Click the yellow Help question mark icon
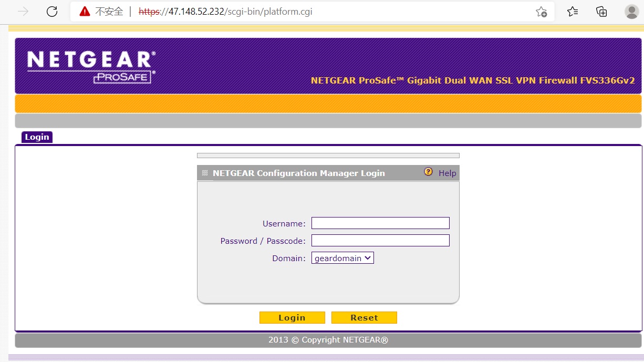The height and width of the screenshot is (362, 644). tap(428, 172)
